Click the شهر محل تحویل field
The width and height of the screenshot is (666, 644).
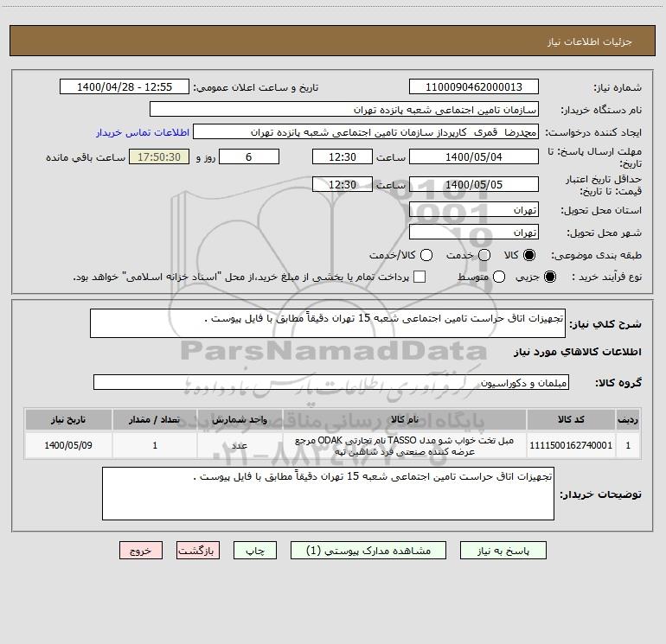pos(474,233)
